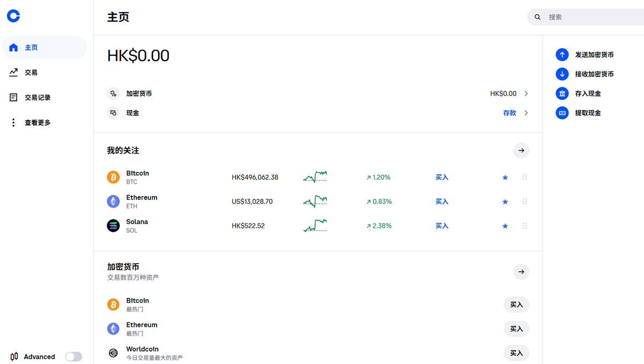Click 买入 button for Bitcoin 最热门
The width and height of the screenshot is (644, 364).
click(516, 304)
